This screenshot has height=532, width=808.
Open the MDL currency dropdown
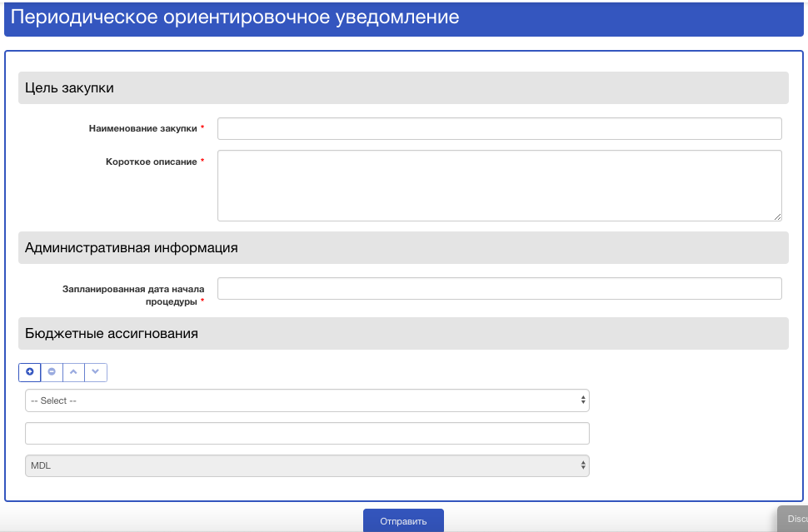[x=307, y=465]
